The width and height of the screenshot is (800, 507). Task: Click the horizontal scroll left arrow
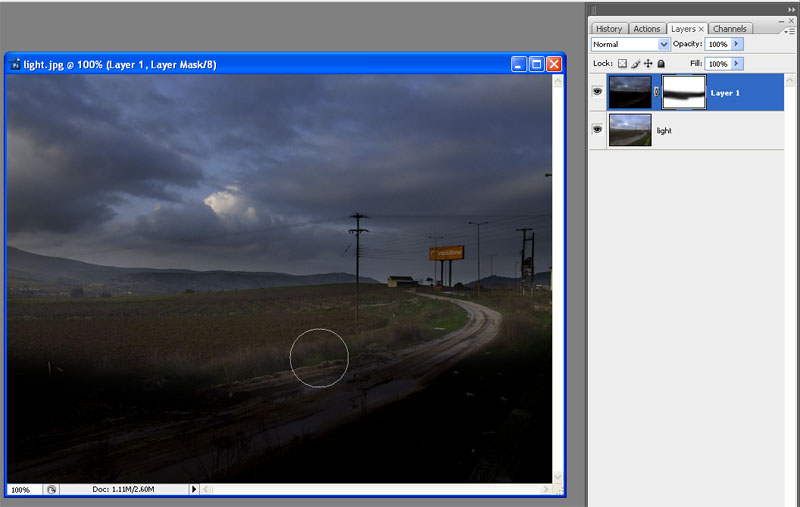coord(206,490)
